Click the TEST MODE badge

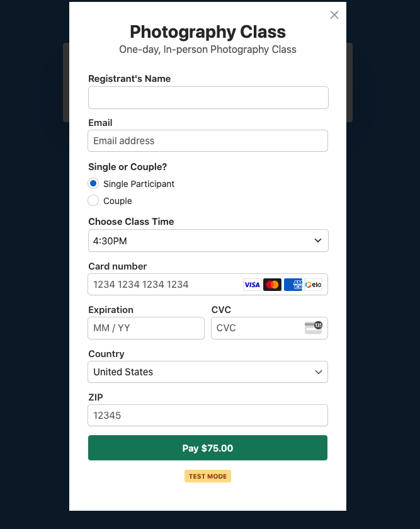coord(208,476)
